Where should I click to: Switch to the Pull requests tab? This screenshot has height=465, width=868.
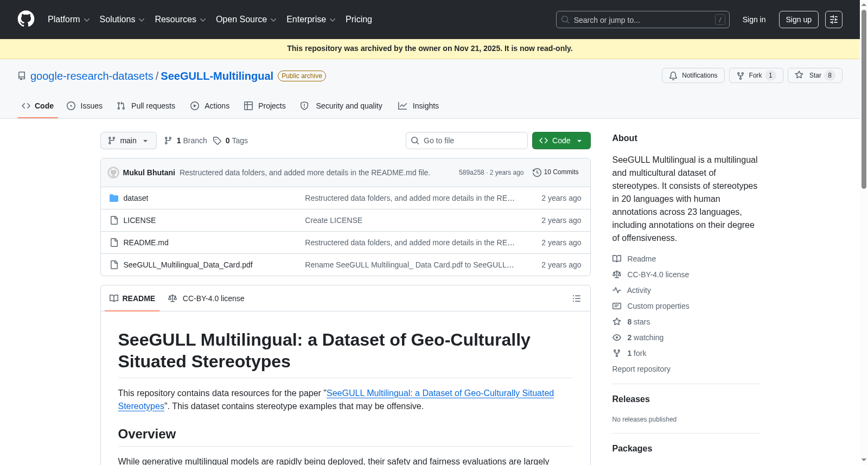[x=146, y=106]
